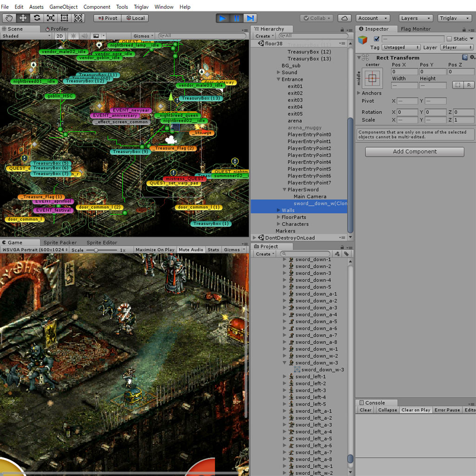Image resolution: width=476 pixels, height=476 pixels.
Task: Click the blueprint mode button
Action: 458,85
